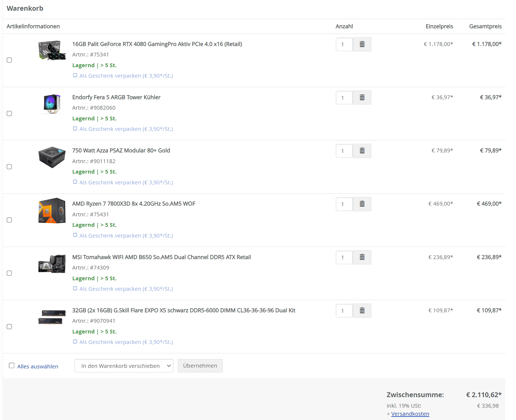Open the 32GB G.Skill Flare EXPO X5 title
This screenshot has width=516, height=420.
tap(184, 310)
